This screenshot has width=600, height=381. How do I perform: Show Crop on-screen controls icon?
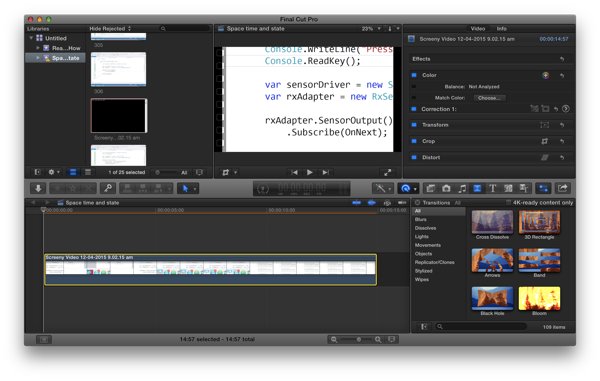tap(545, 141)
